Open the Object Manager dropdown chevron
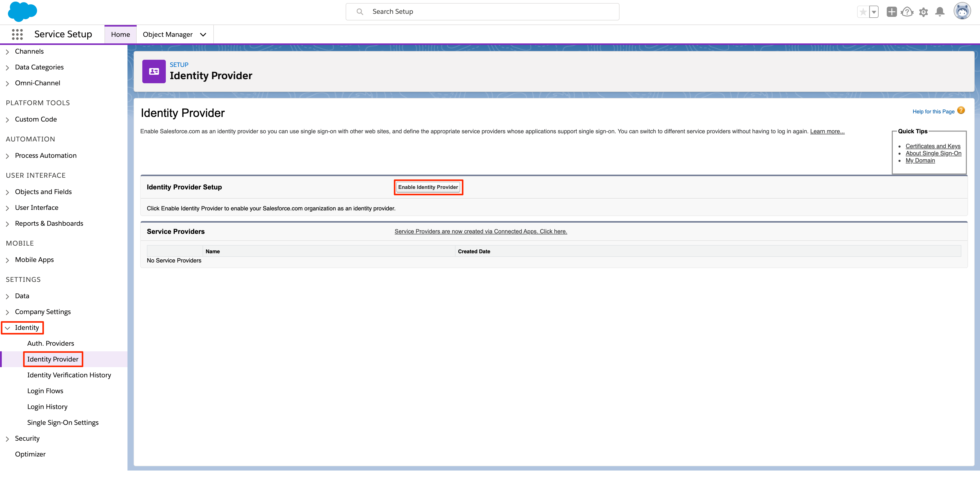The image size is (980, 481). click(x=203, y=35)
